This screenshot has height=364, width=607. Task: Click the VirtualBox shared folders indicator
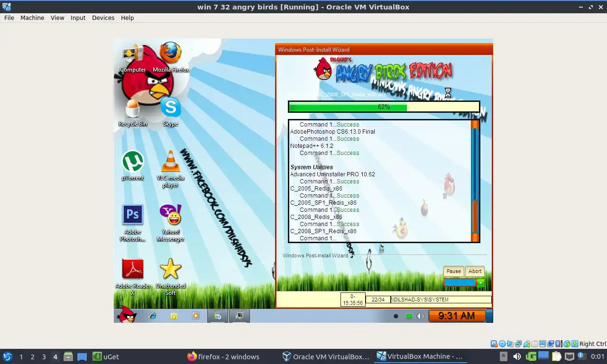click(x=534, y=344)
